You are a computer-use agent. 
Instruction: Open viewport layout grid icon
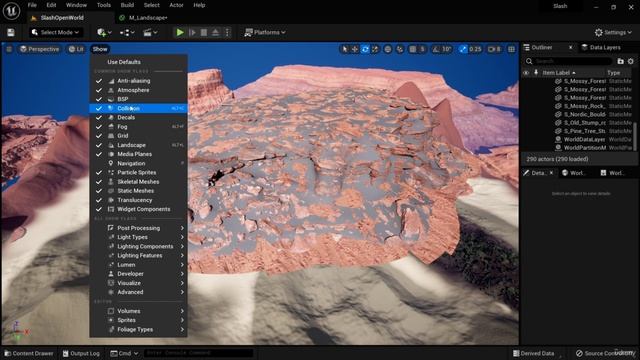(511, 49)
